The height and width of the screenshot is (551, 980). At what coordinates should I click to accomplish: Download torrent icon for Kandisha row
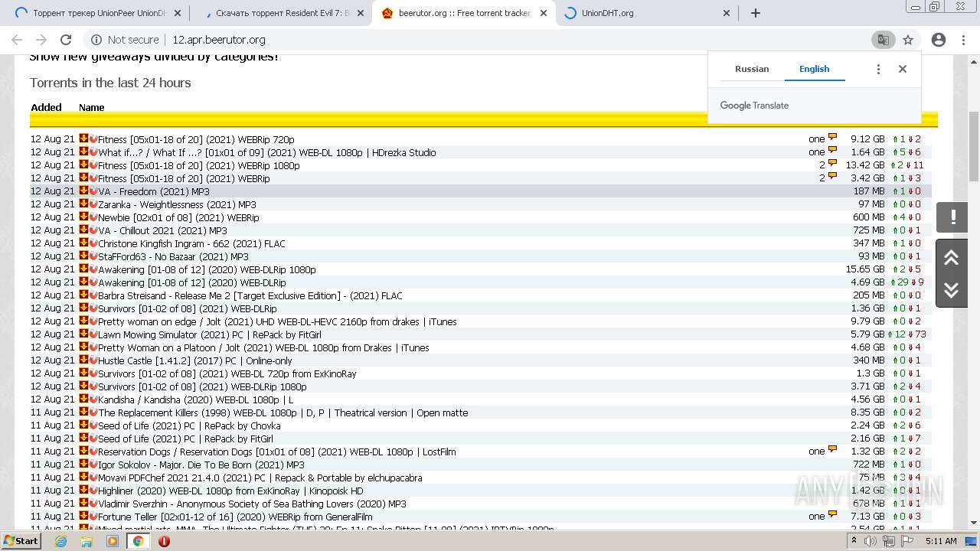pos(83,399)
